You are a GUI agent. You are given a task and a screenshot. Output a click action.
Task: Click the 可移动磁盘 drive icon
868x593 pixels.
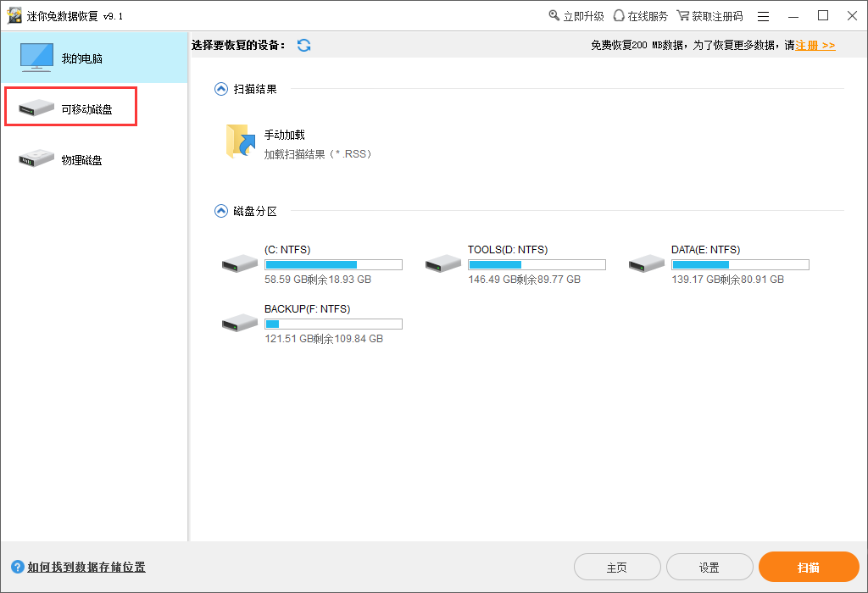tap(36, 108)
